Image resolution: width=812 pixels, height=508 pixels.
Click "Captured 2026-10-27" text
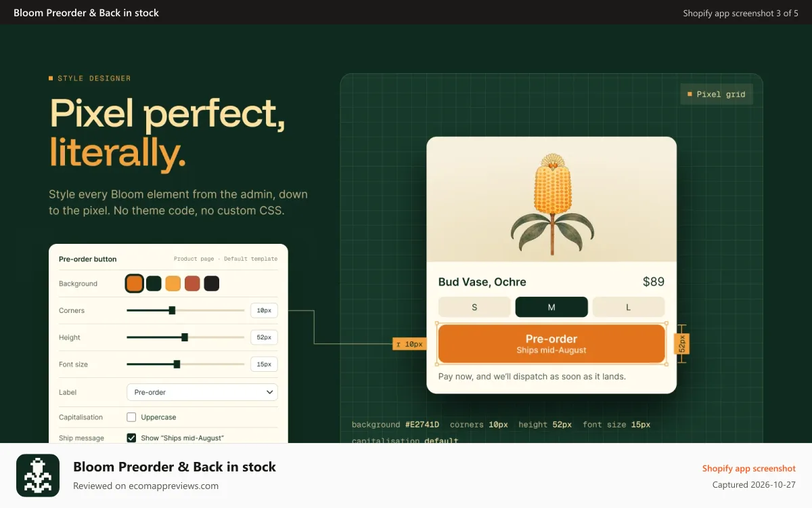point(754,485)
